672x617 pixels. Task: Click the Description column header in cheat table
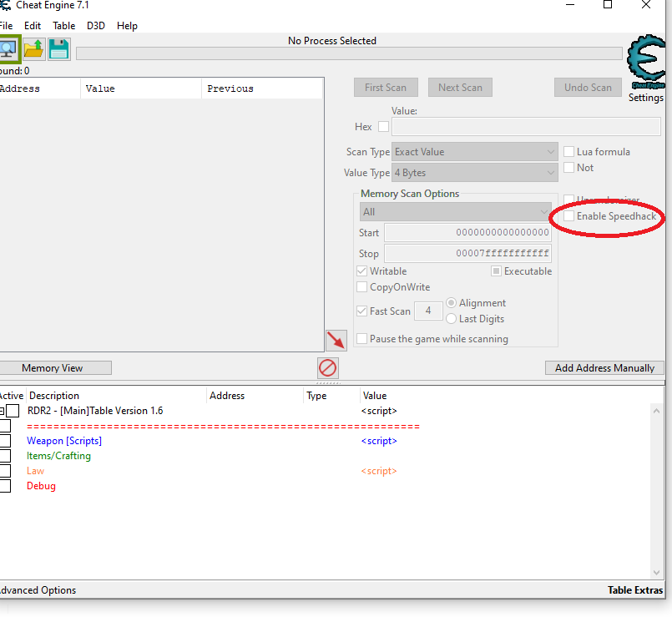click(x=117, y=395)
